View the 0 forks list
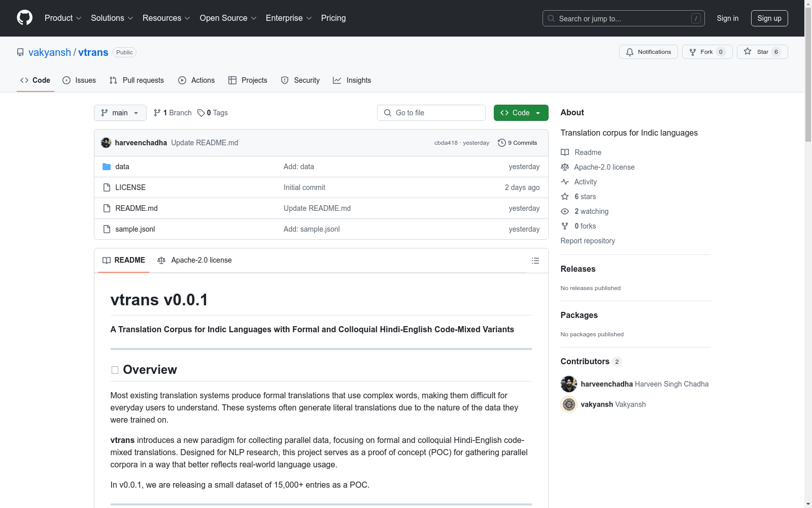 pos(579,226)
